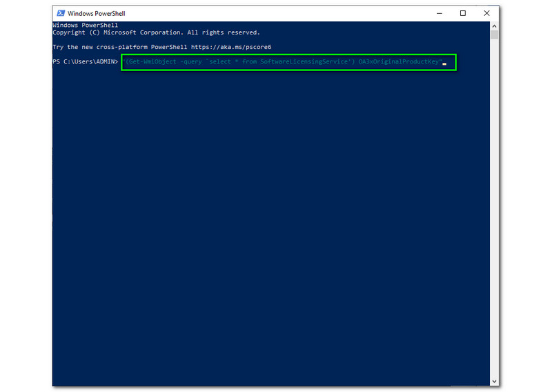The height and width of the screenshot is (392, 552).
Task: Close the Windows PowerShell window
Action: point(486,13)
